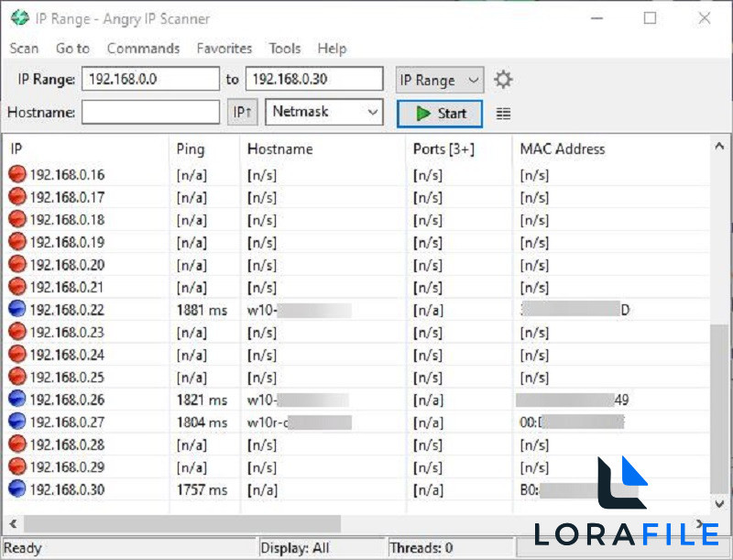The width and height of the screenshot is (733, 560).
Task: Click the blue alive icon for 192.168.0.26
Action: 17,399
